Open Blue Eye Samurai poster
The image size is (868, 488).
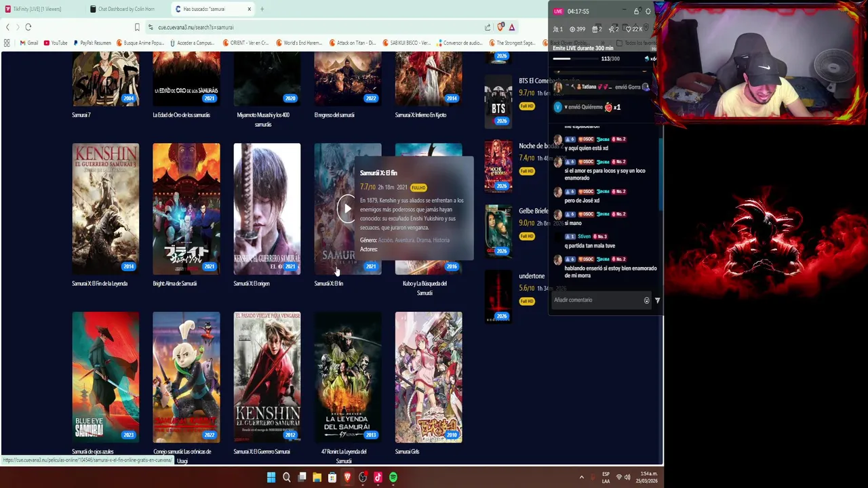click(x=105, y=377)
